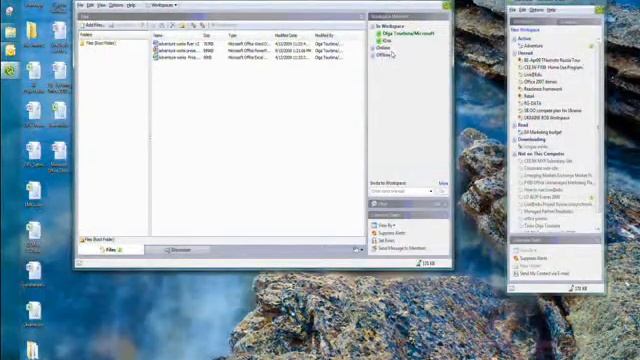The image size is (640, 360).
Task: Open the Options menu in workspace window
Action: (x=116, y=5)
